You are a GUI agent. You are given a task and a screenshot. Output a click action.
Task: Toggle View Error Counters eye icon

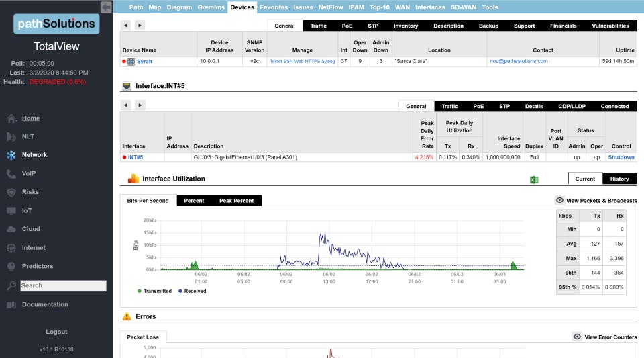[577, 337]
